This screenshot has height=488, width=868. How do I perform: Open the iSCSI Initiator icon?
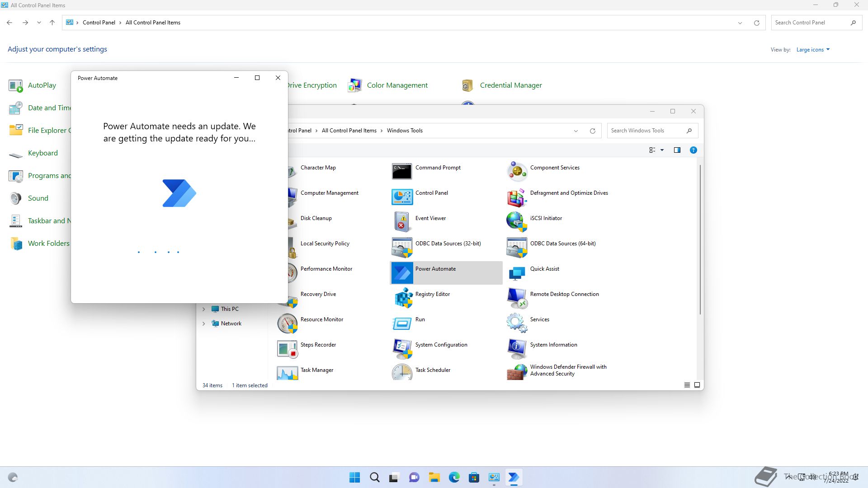(x=517, y=222)
